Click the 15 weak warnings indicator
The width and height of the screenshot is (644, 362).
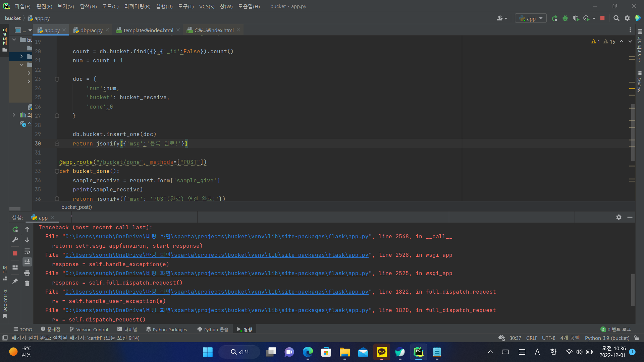pos(609,42)
